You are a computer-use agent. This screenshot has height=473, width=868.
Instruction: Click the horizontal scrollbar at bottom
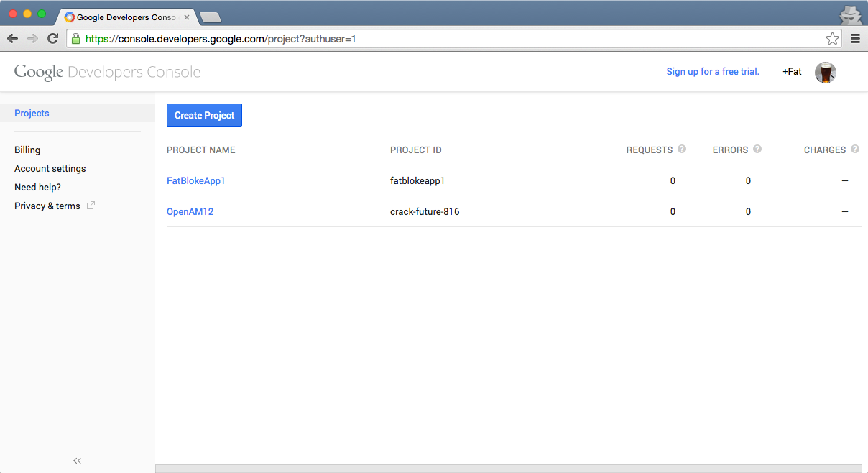pos(508,469)
